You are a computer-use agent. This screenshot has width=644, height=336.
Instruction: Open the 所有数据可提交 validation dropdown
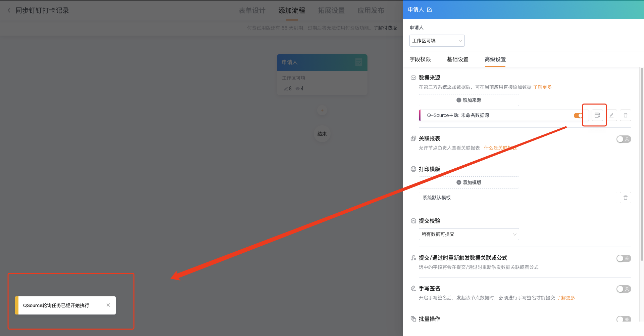469,234
